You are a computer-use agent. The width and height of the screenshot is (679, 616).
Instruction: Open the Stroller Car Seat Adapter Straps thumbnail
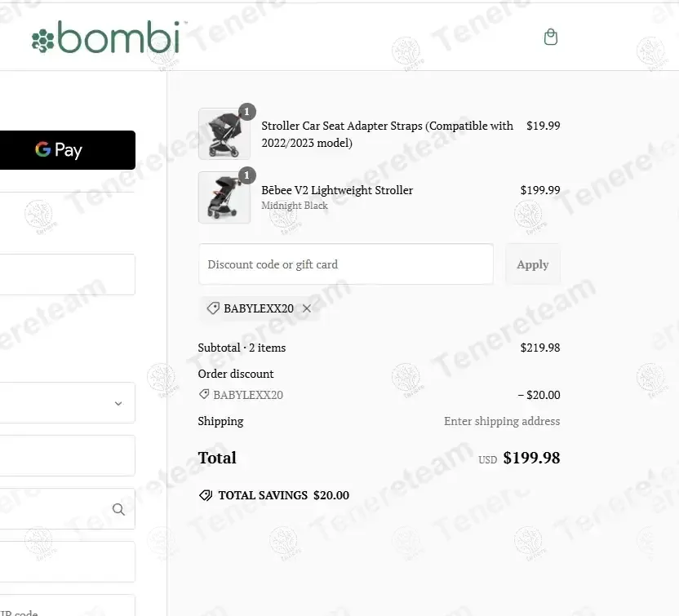click(x=224, y=134)
